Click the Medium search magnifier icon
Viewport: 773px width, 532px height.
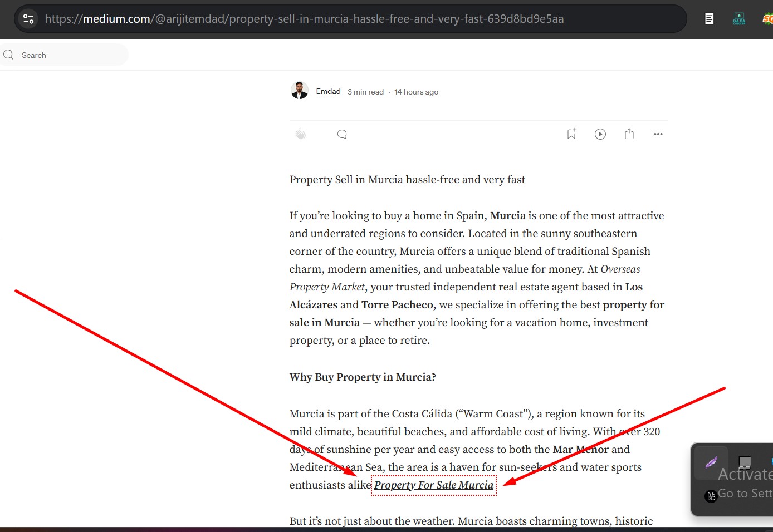tap(8, 55)
